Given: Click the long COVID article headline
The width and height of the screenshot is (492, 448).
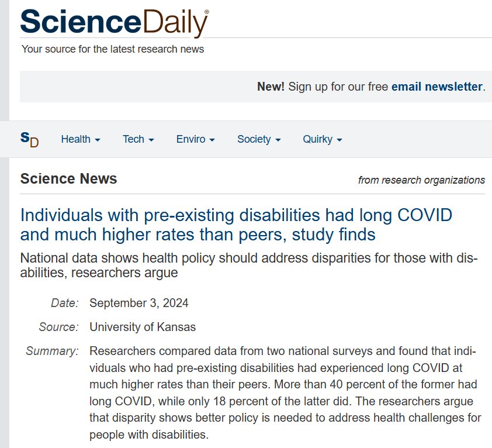Looking at the screenshot, I should tap(236, 225).
